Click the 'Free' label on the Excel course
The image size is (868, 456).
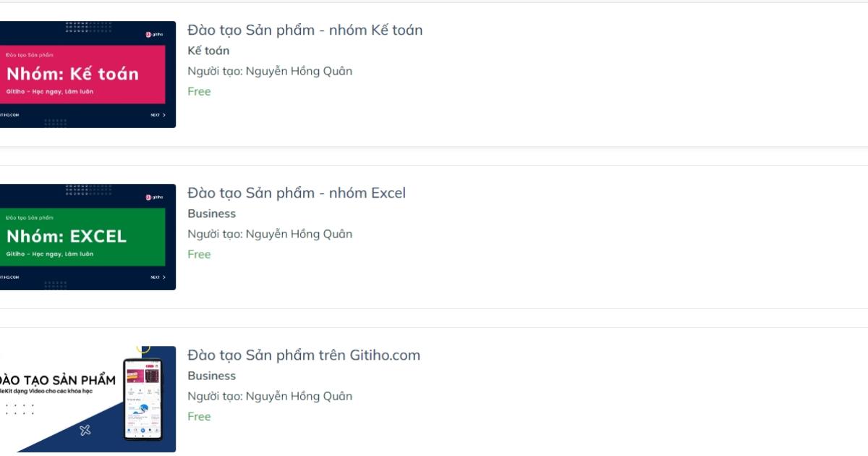tap(199, 254)
